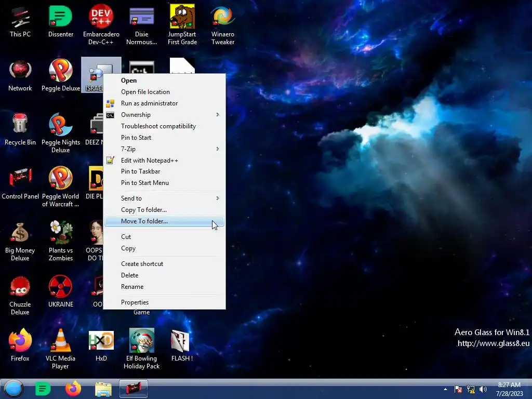Select the Control Panel desktop icon
The height and width of the screenshot is (399, 532).
20,183
